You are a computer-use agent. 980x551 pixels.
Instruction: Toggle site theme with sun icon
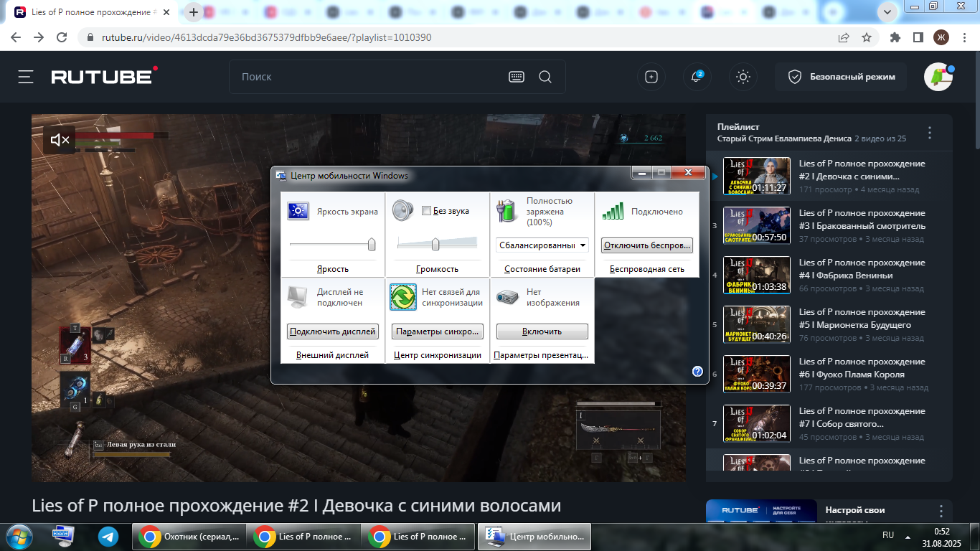click(743, 77)
